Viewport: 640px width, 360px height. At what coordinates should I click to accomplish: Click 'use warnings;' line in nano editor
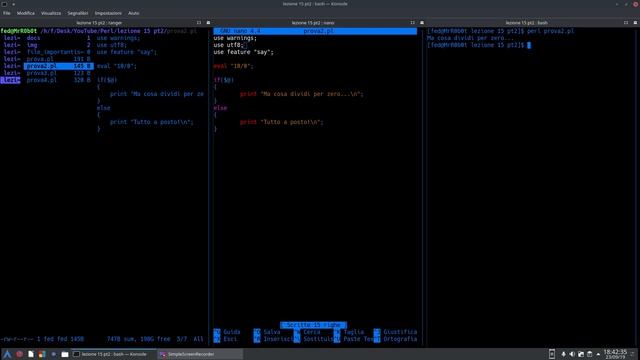click(x=235, y=38)
